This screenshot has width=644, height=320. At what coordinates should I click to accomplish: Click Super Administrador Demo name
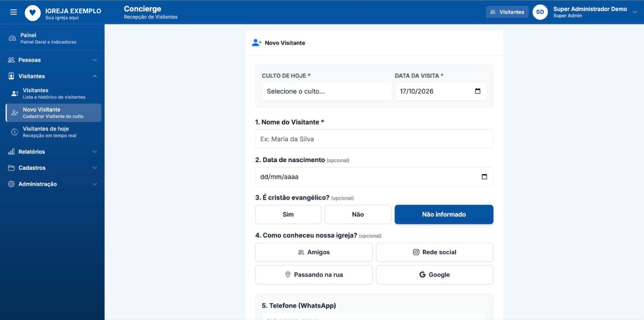tap(590, 9)
